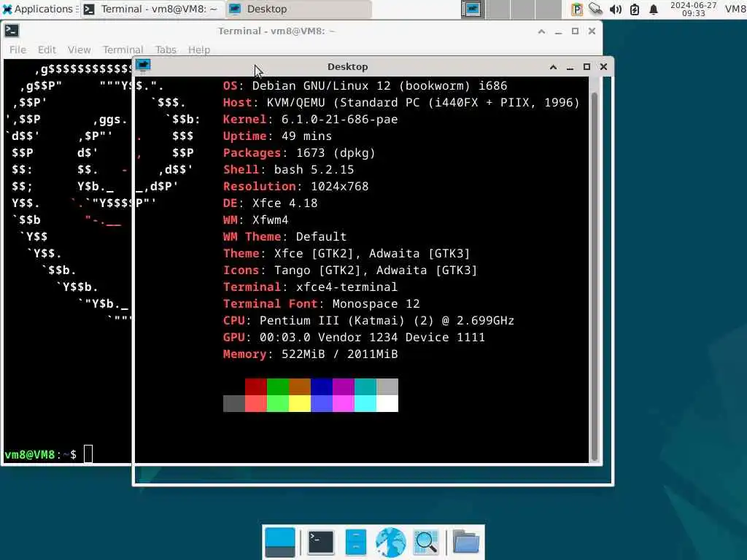The image size is (747, 560).
Task: Open the network connection tray icon
Action: click(x=595, y=9)
